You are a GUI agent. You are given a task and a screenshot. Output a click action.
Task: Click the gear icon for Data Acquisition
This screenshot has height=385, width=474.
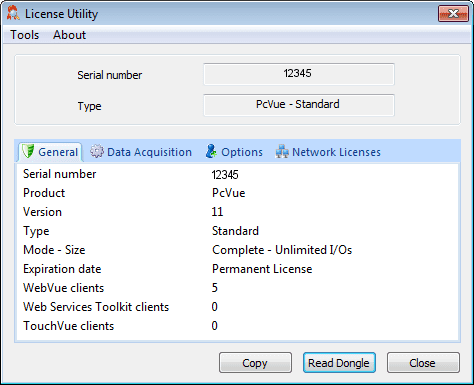[97, 151]
